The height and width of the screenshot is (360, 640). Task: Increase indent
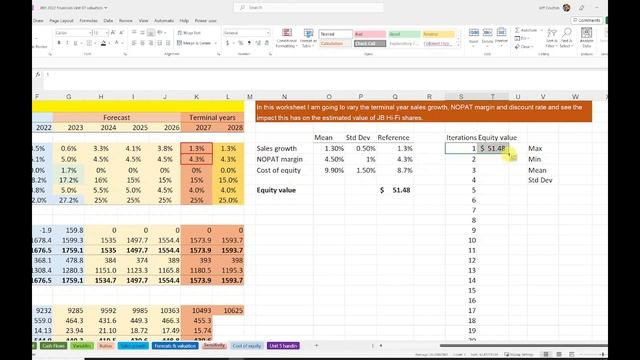pyautogui.click(x=168, y=43)
